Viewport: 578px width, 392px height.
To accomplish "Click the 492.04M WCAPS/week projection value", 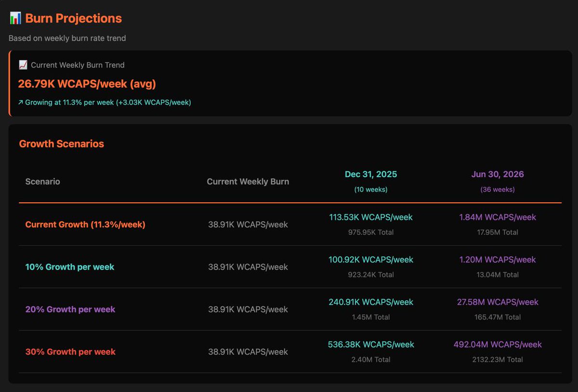I will 498,344.
